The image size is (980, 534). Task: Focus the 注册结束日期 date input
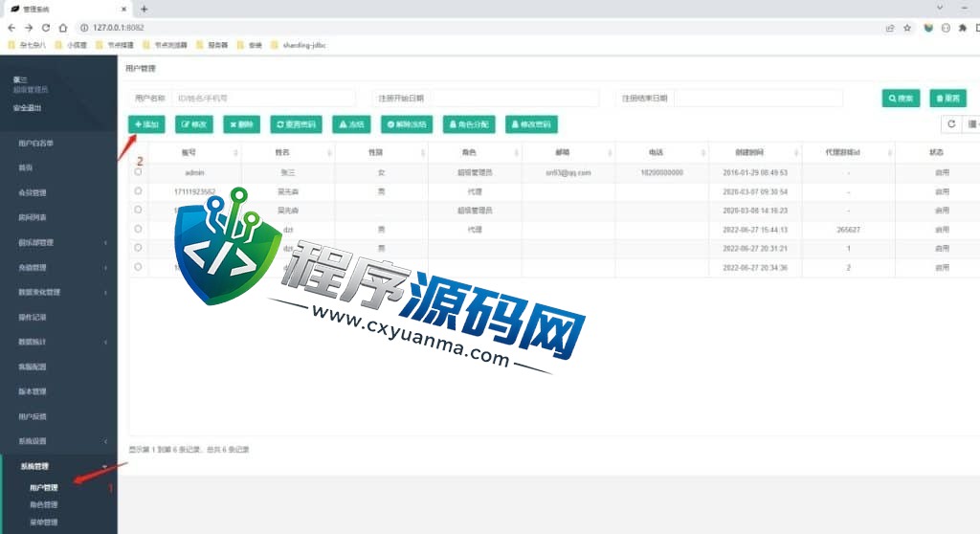click(758, 99)
